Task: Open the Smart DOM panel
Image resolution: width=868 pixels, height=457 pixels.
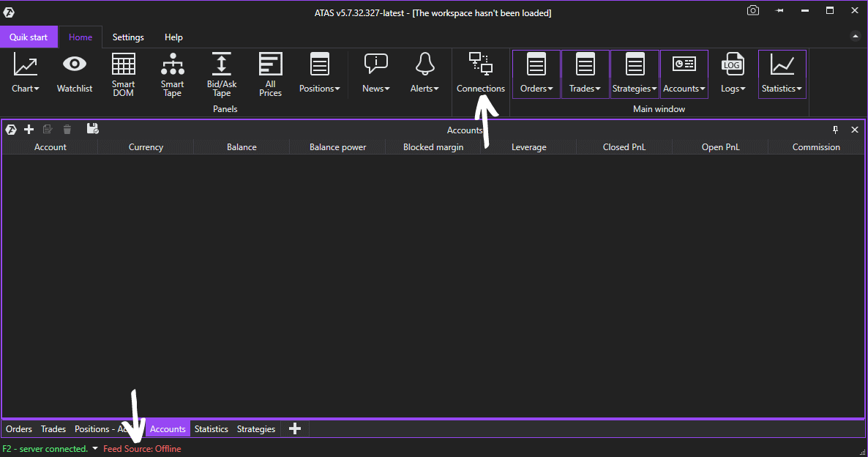Action: pos(124,73)
